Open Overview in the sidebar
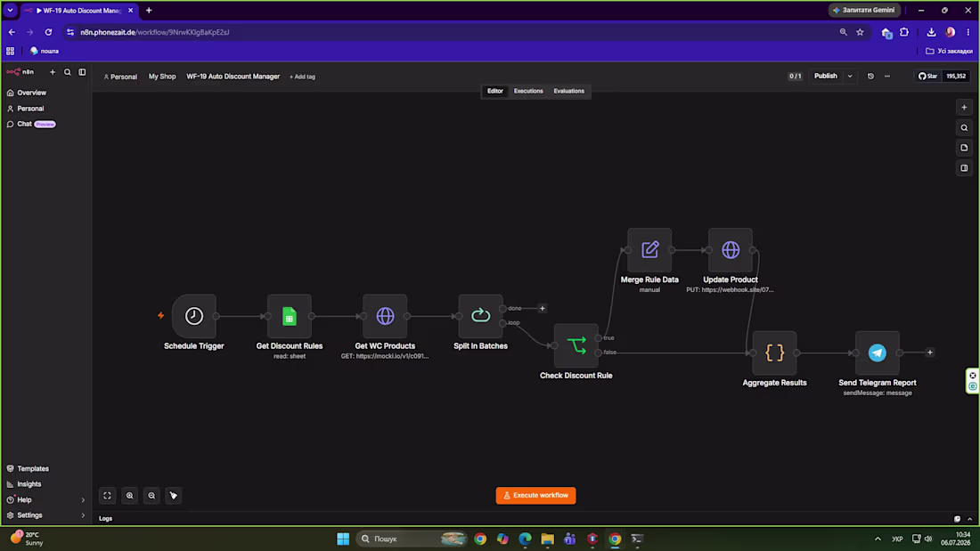980x551 pixels. (45, 93)
